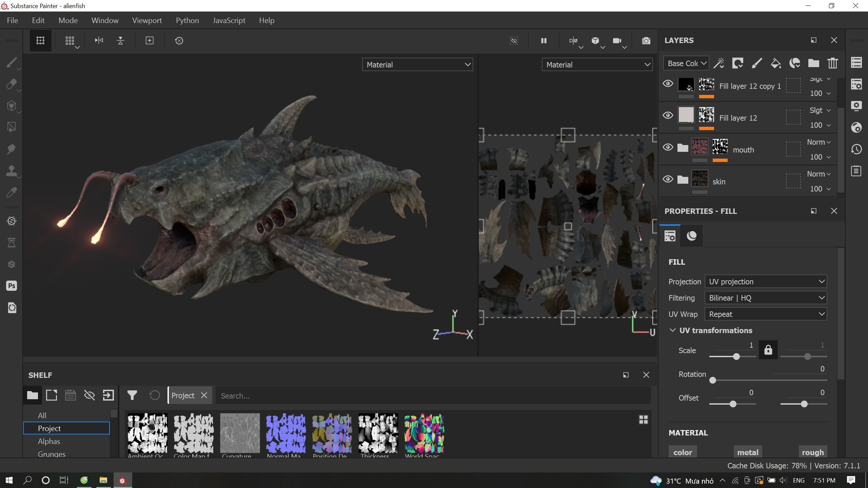The width and height of the screenshot is (868, 488).
Task: Select the Curvature map thumbnail
Action: [x=240, y=433]
